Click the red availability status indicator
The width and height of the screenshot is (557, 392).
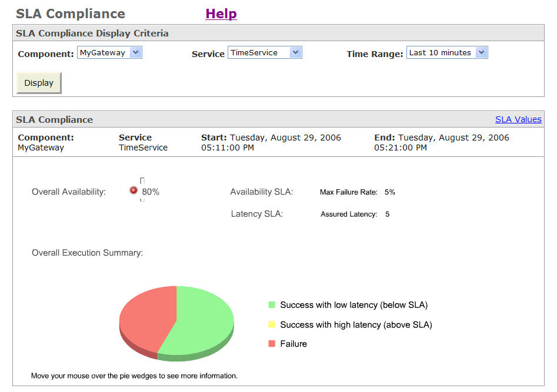tap(134, 190)
